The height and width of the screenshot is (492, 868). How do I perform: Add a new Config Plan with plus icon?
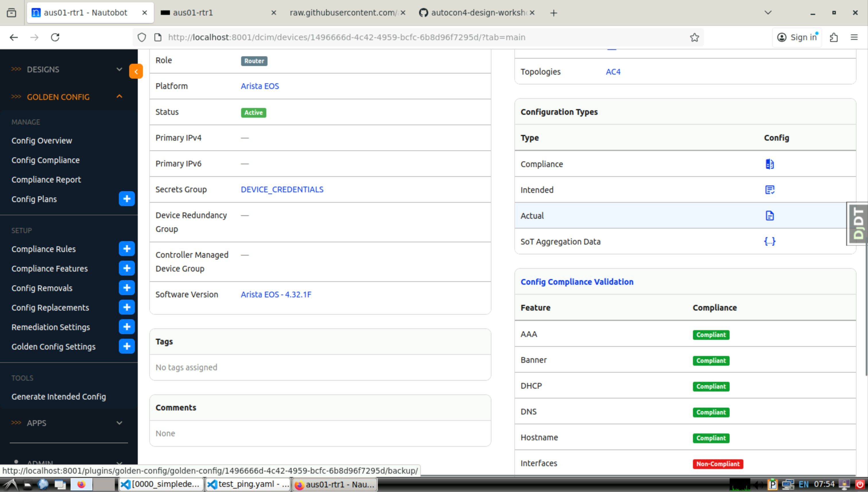[x=127, y=199]
